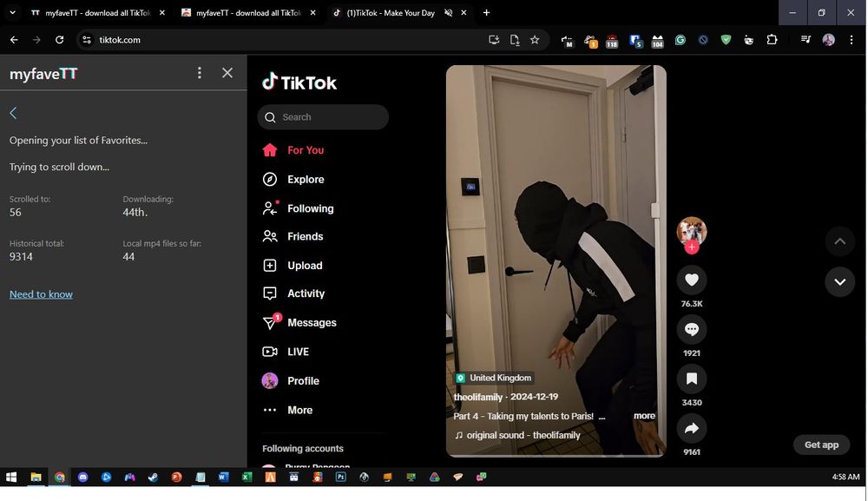Save video to Favorites with bookmark icon
The width and height of the screenshot is (868, 501).
coord(692,379)
